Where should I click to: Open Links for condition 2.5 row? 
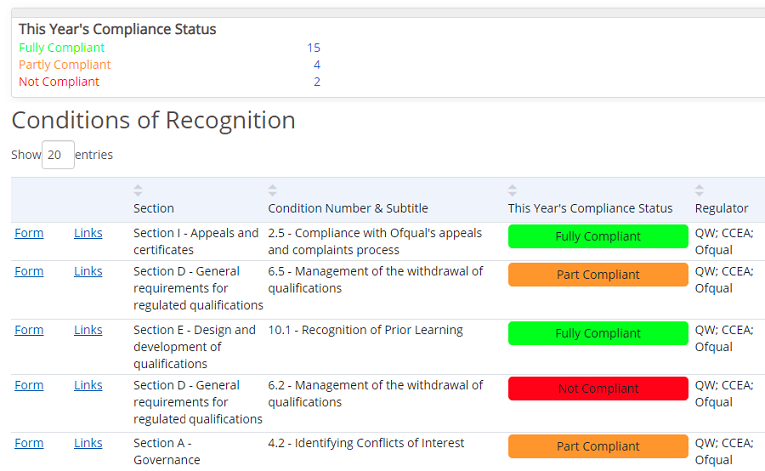[x=88, y=233]
